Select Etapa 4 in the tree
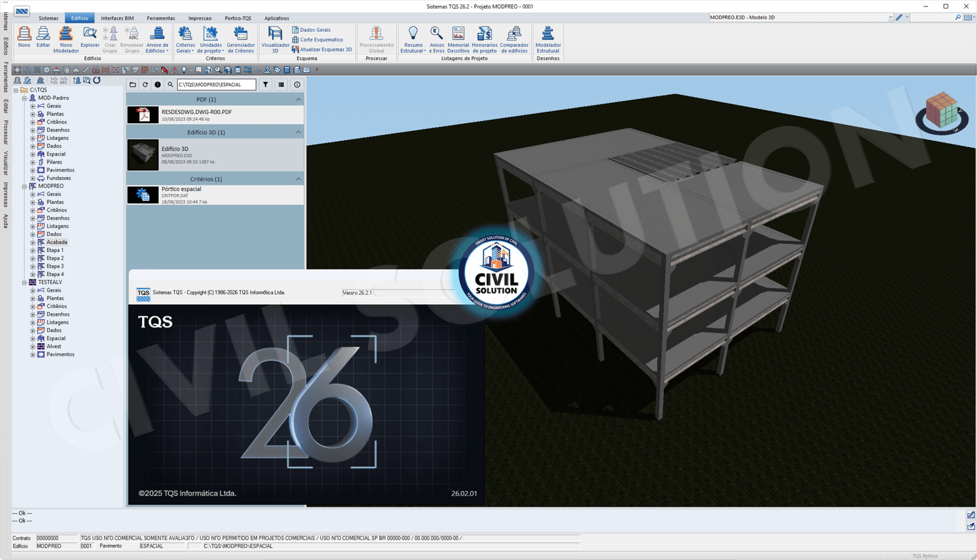The width and height of the screenshot is (977, 560). pyautogui.click(x=55, y=274)
